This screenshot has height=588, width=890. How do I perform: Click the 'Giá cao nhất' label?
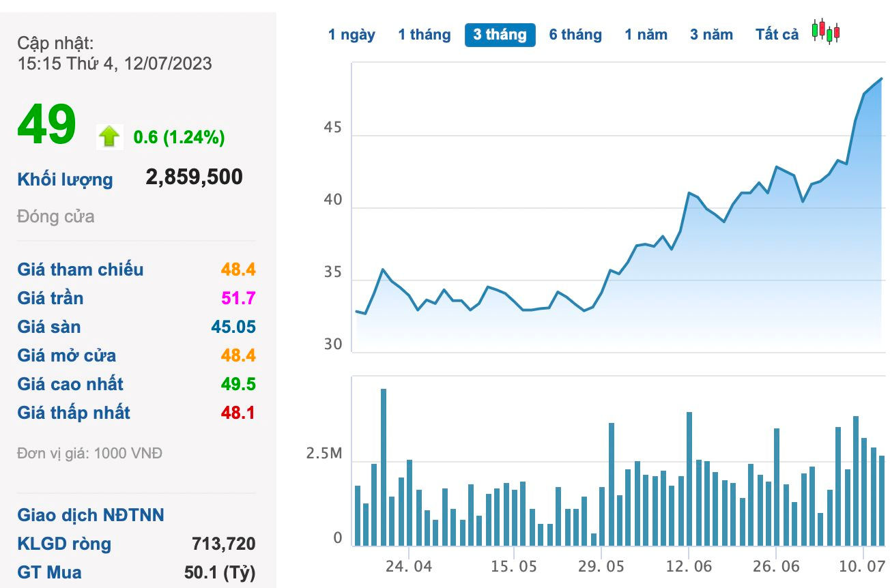tap(70, 384)
